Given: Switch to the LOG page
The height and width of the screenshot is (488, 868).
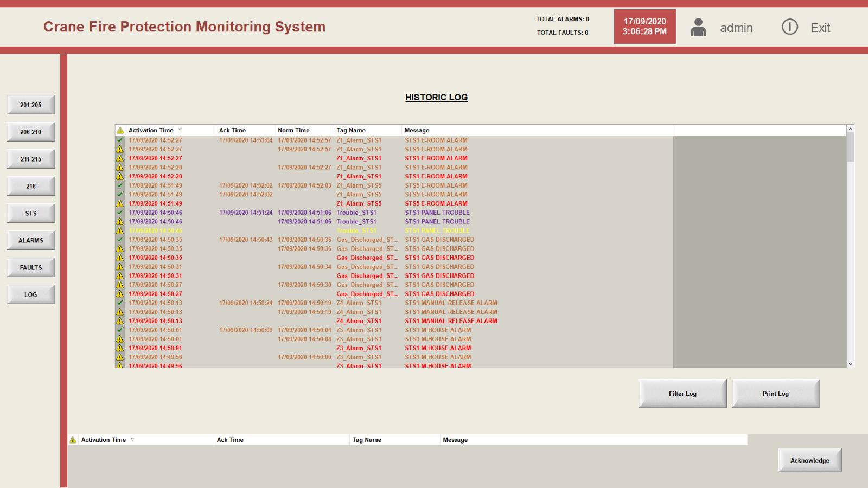Looking at the screenshot, I should [x=31, y=294].
